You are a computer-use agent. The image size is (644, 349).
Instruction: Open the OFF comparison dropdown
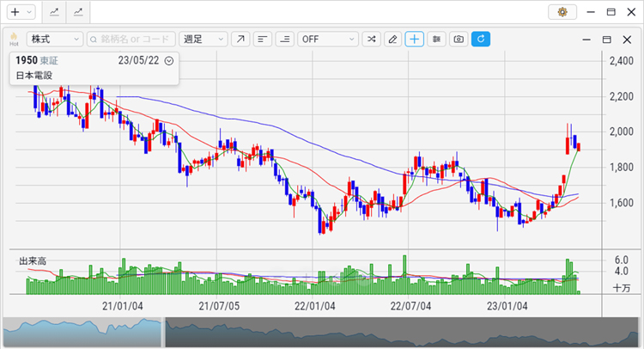click(x=328, y=40)
